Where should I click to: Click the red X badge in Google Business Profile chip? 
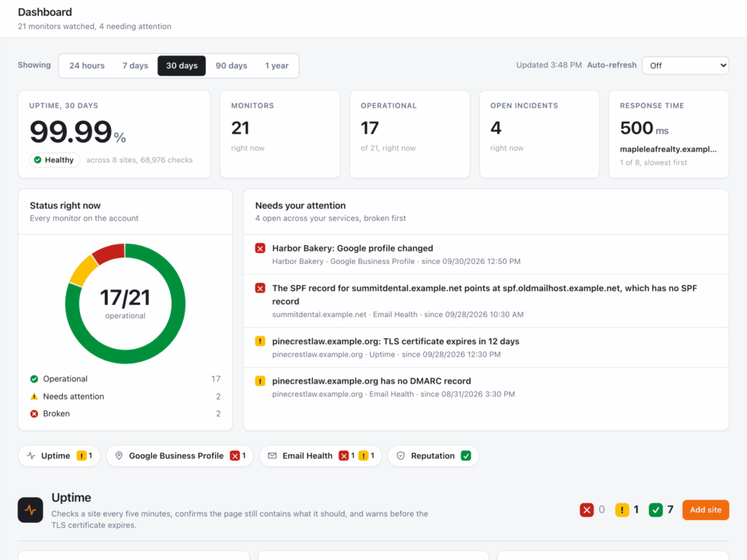pyautogui.click(x=235, y=456)
